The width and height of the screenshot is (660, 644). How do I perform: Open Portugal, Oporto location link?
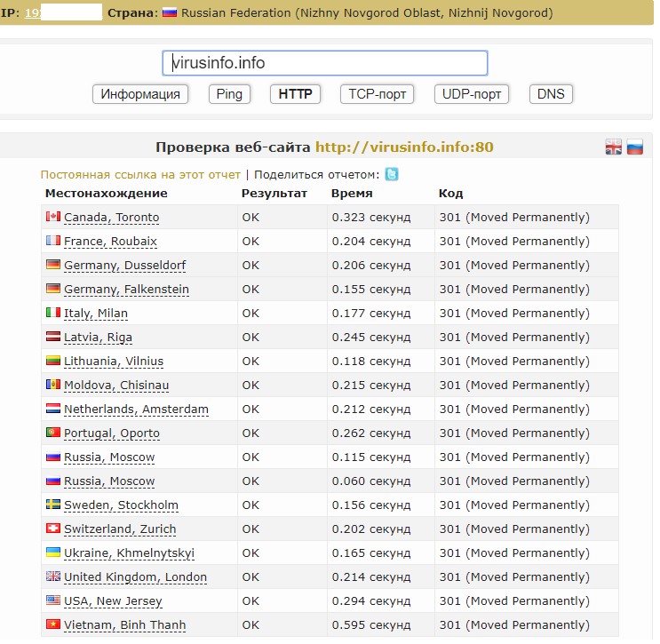coord(112,433)
